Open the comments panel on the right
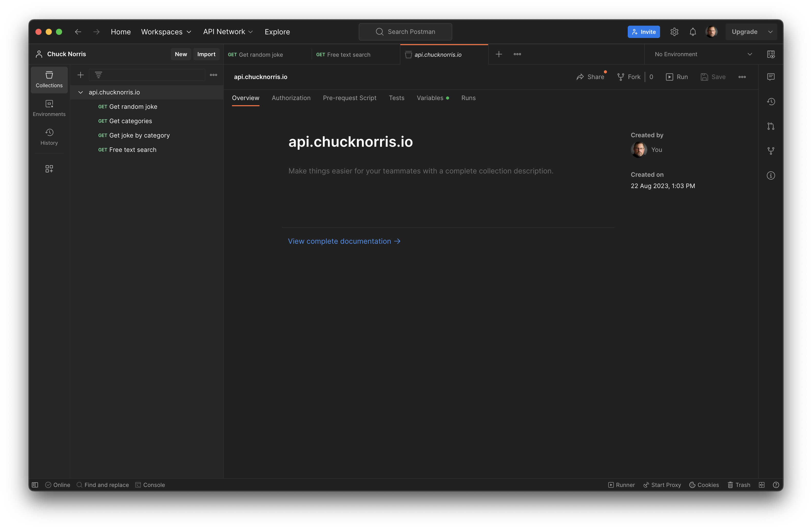 (x=771, y=76)
